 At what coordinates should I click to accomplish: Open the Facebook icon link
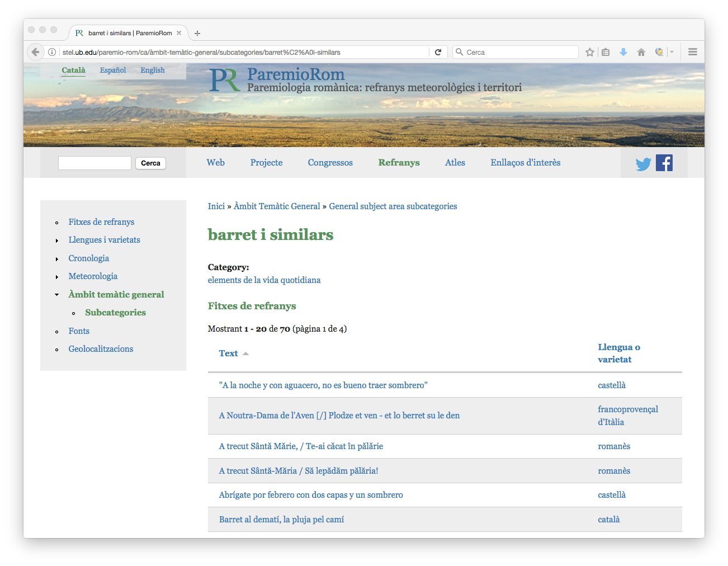[x=664, y=163]
